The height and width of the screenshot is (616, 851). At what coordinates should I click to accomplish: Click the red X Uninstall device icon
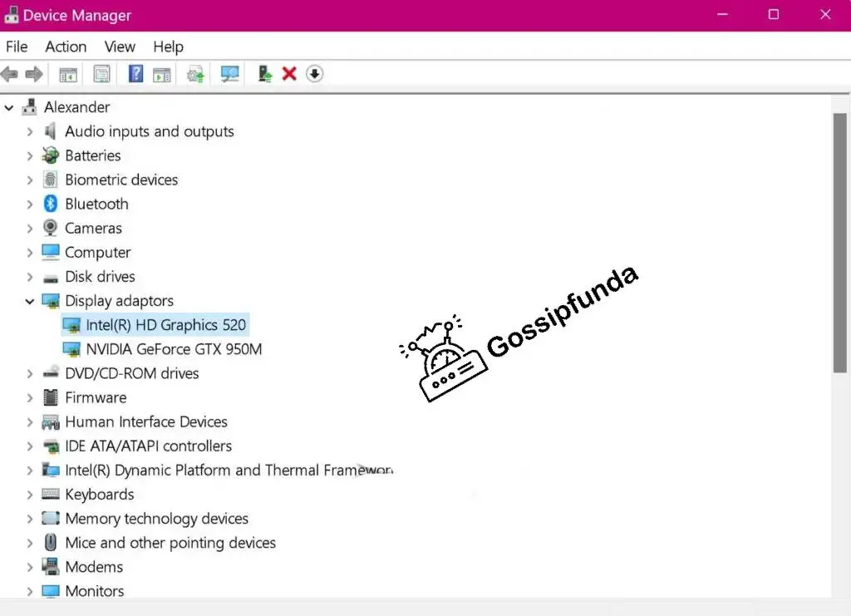[x=289, y=73]
